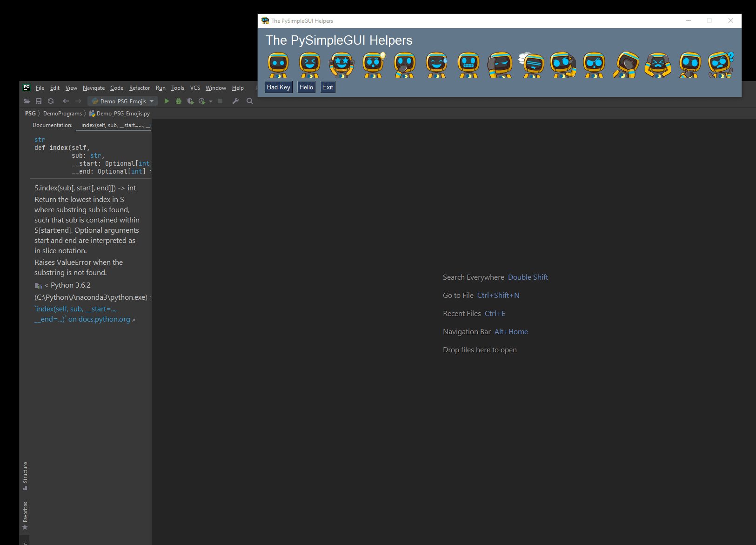Click the Profile run icon with clock
The width and height of the screenshot is (756, 545).
click(x=202, y=101)
